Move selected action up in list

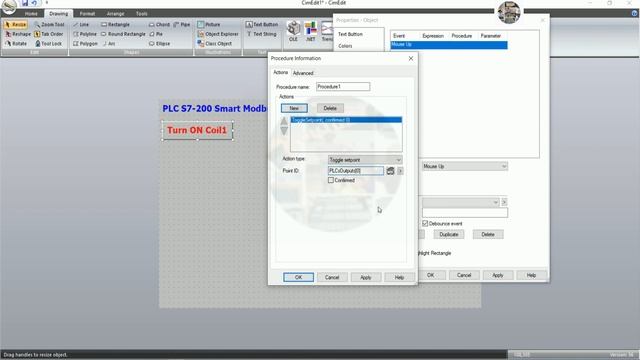click(x=284, y=121)
